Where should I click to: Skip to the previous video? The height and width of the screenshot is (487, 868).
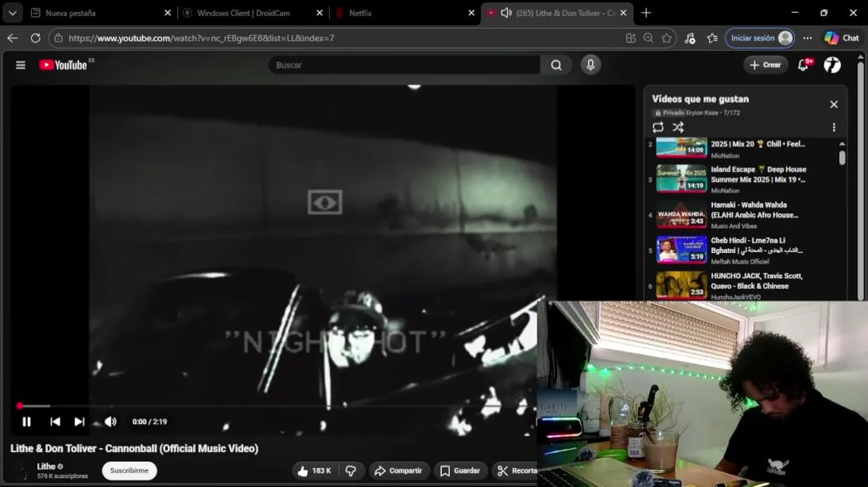coord(55,421)
